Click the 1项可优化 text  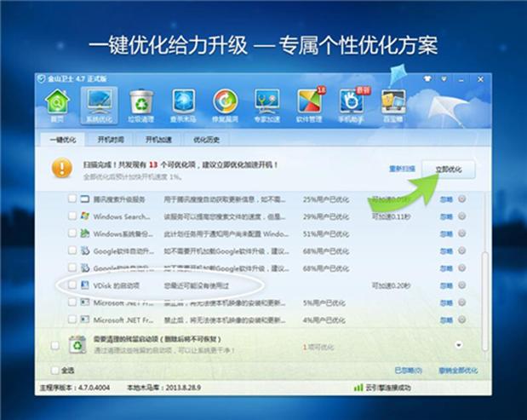[x=318, y=347]
